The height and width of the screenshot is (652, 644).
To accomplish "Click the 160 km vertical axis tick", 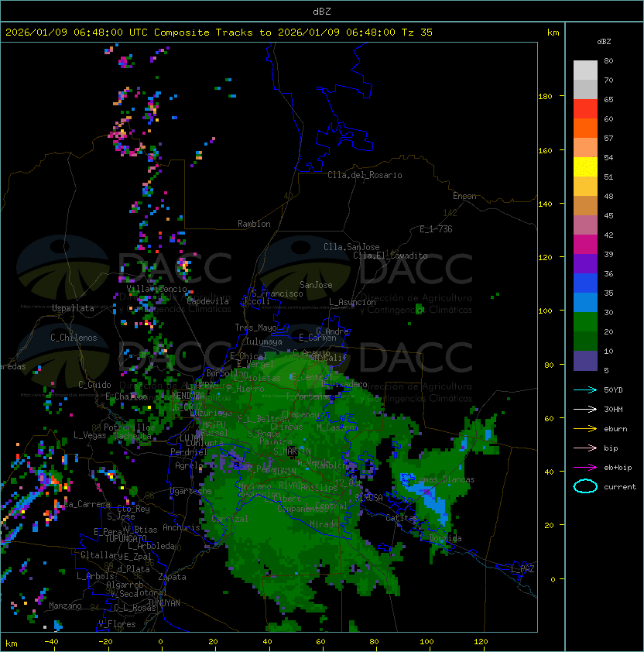I will coord(545,150).
